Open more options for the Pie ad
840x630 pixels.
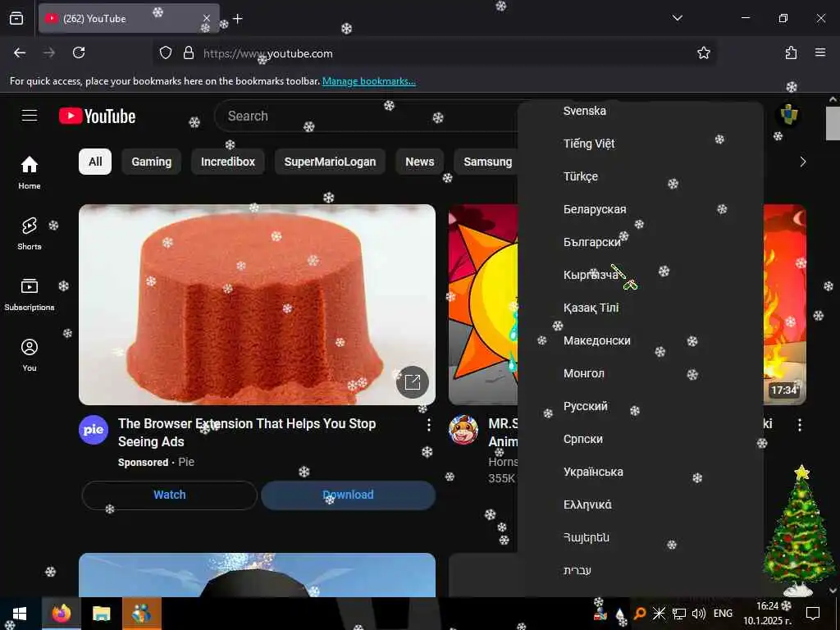point(428,425)
